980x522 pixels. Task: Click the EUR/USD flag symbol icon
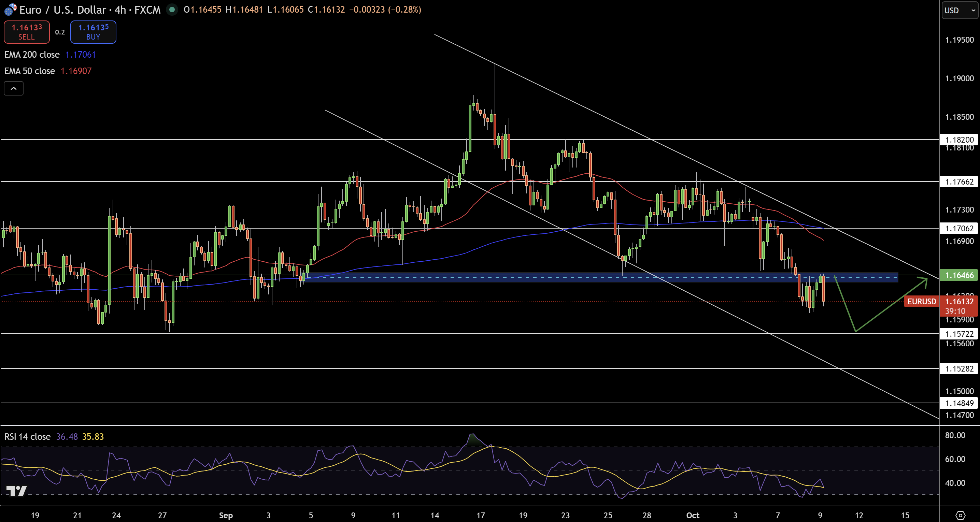[10, 10]
